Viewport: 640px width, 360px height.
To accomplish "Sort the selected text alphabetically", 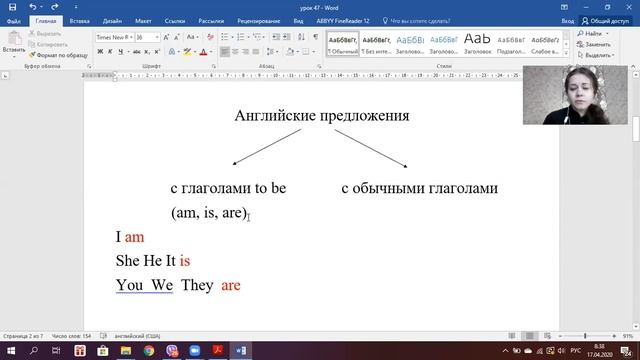I will coord(301,37).
